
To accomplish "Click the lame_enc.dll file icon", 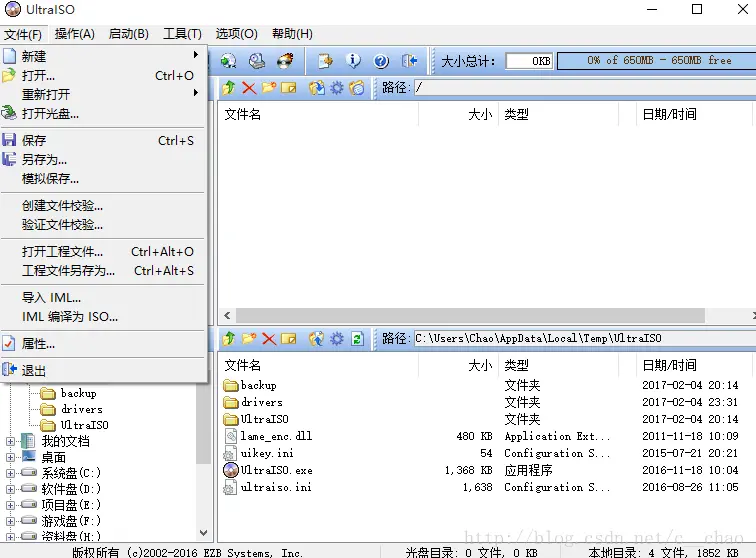I will tap(231, 436).
